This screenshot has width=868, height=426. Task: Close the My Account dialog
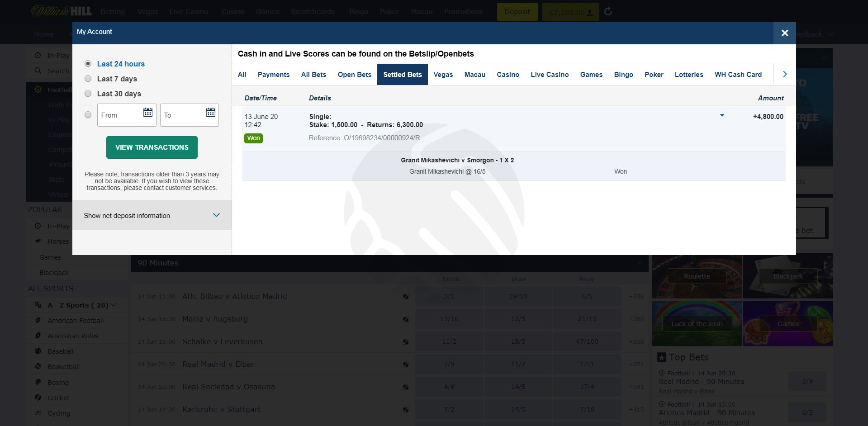(x=784, y=33)
